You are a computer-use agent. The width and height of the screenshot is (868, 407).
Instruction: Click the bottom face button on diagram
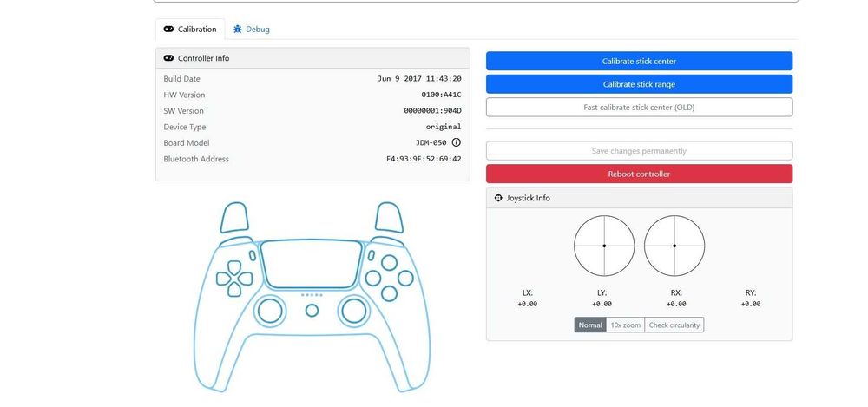(x=389, y=293)
